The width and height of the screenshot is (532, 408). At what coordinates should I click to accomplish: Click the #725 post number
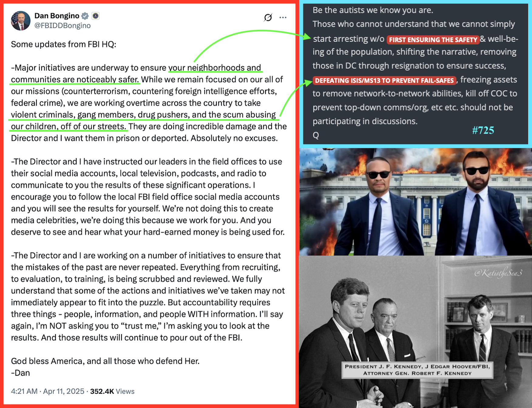coord(483,130)
